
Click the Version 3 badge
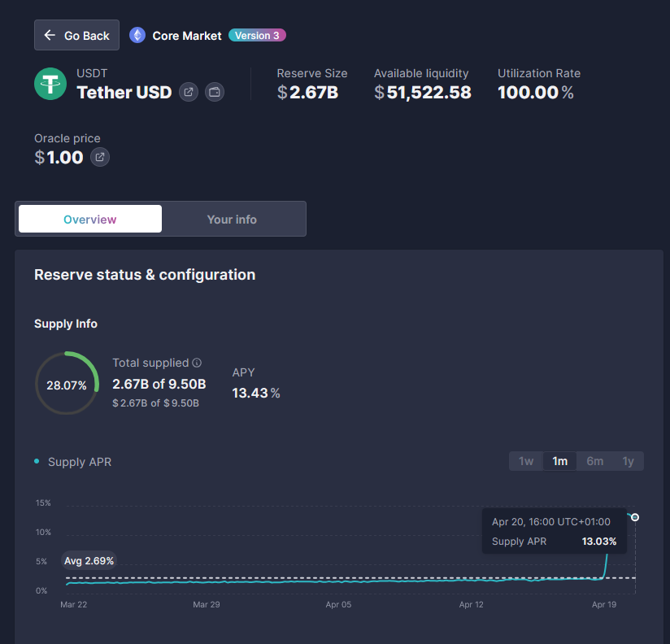pos(257,36)
